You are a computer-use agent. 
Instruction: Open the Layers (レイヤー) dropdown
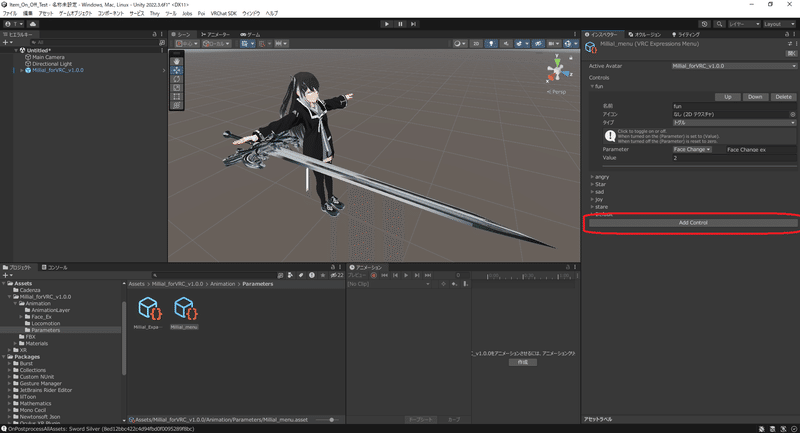(743, 24)
